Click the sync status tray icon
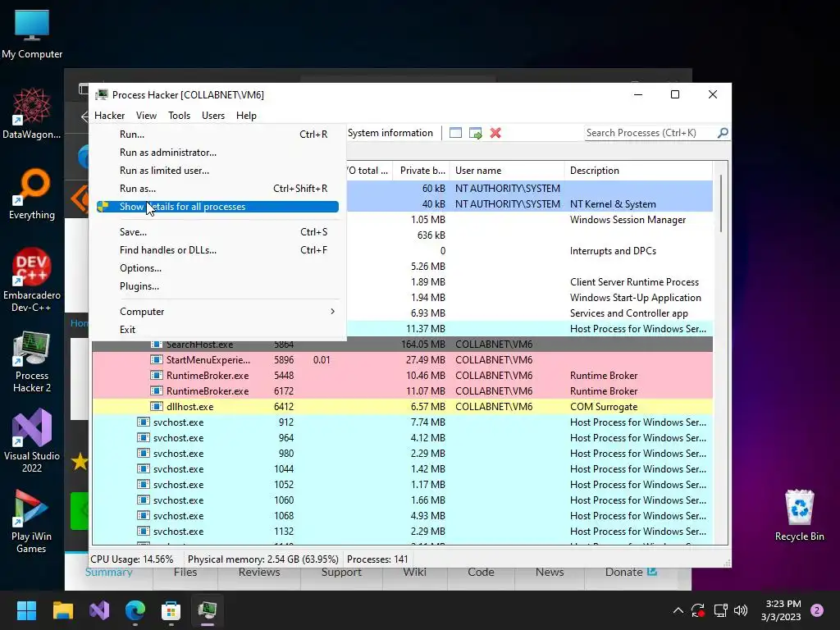Screen dimensions: 840x630 [698, 610]
